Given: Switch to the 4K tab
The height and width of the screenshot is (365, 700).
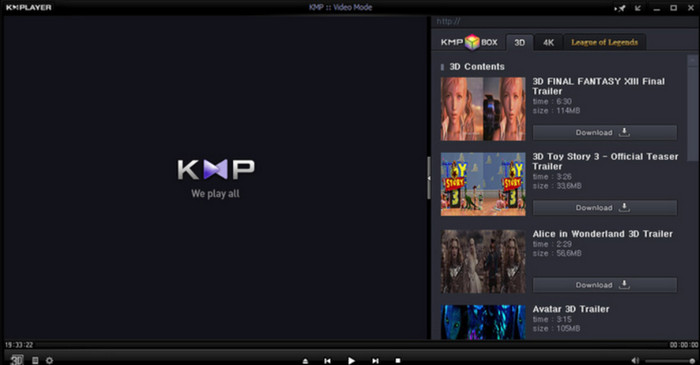Looking at the screenshot, I should 548,42.
